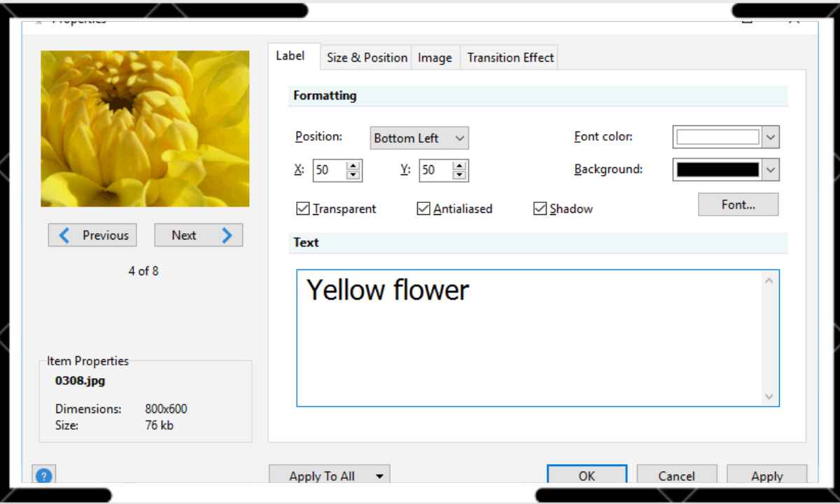Open the Apply To All dropdown arrow

pos(379,477)
